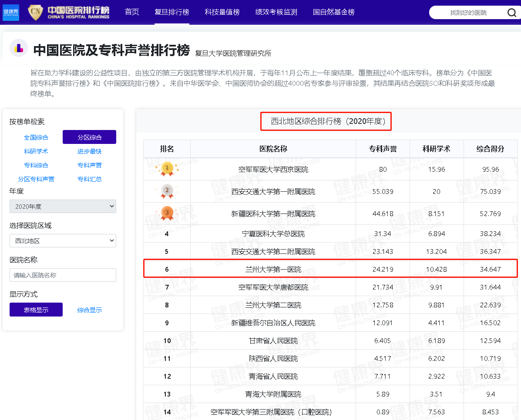This screenshot has height=420, width=521.
Task: Choose the 科研学术 ranking link
Action: click(x=36, y=151)
